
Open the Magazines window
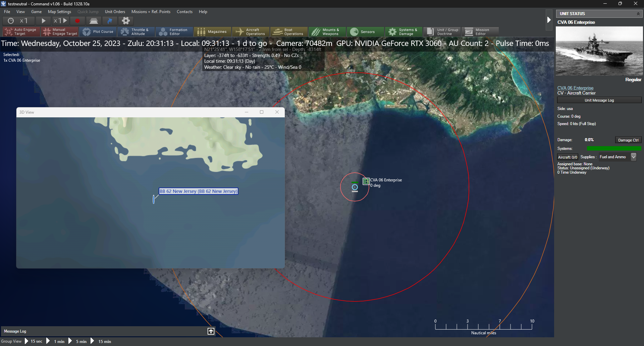[x=213, y=32]
